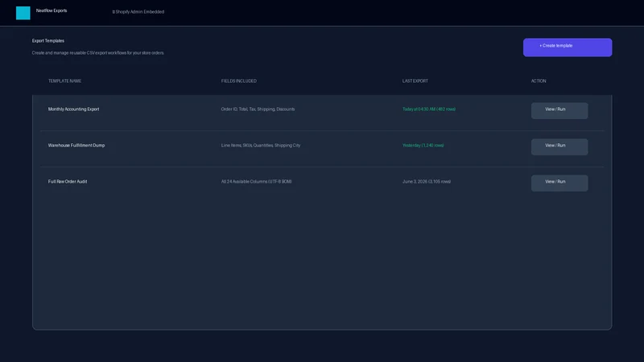Screen dimensions: 644x362
Task: Click the fields list starting with Order ID
Action: coord(258,109)
